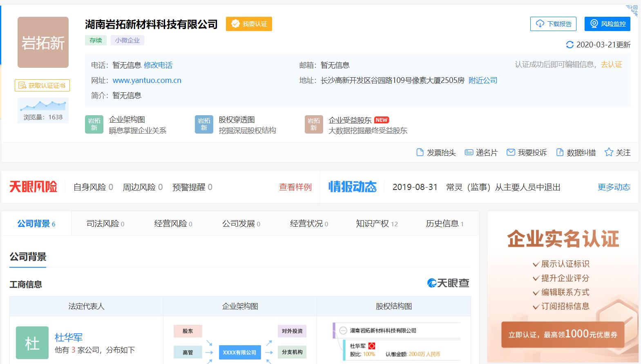Click 查看样例 link
The image size is (641, 364).
point(295,187)
